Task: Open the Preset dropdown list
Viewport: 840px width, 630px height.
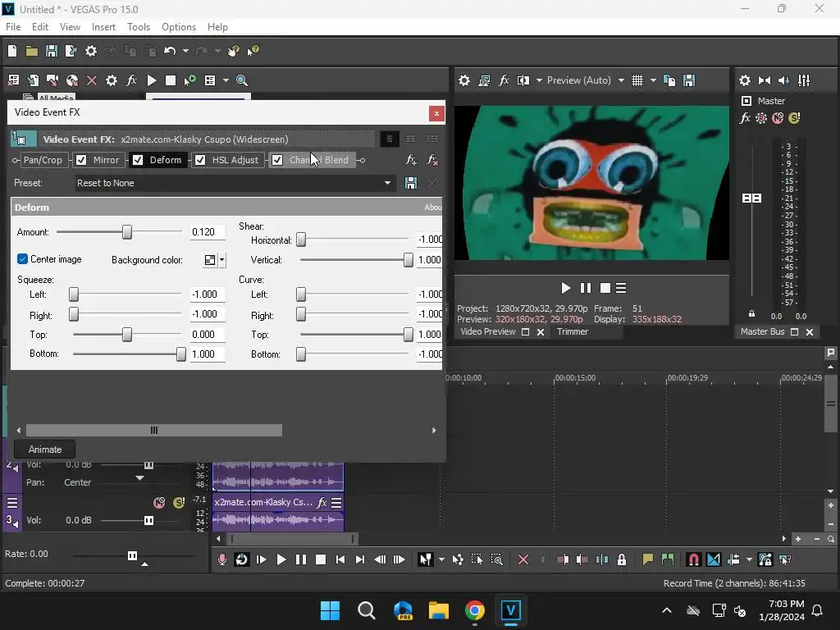Action: (387, 183)
